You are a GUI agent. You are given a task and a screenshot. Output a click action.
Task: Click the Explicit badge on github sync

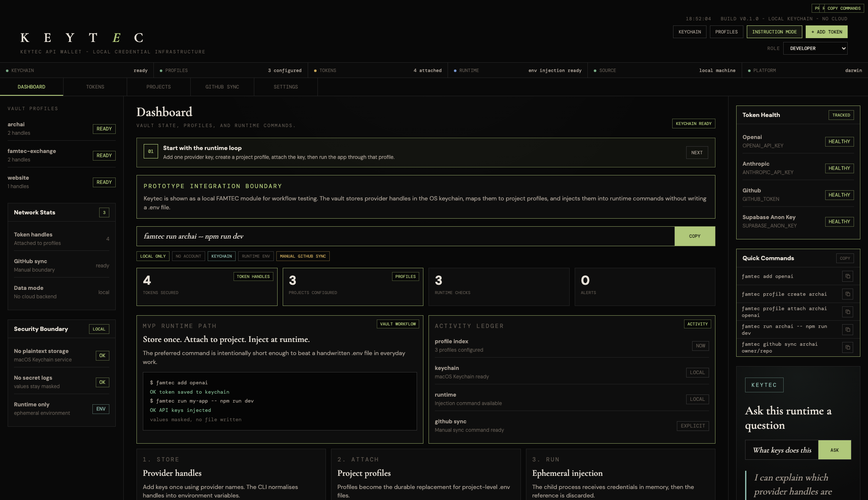pos(693,426)
